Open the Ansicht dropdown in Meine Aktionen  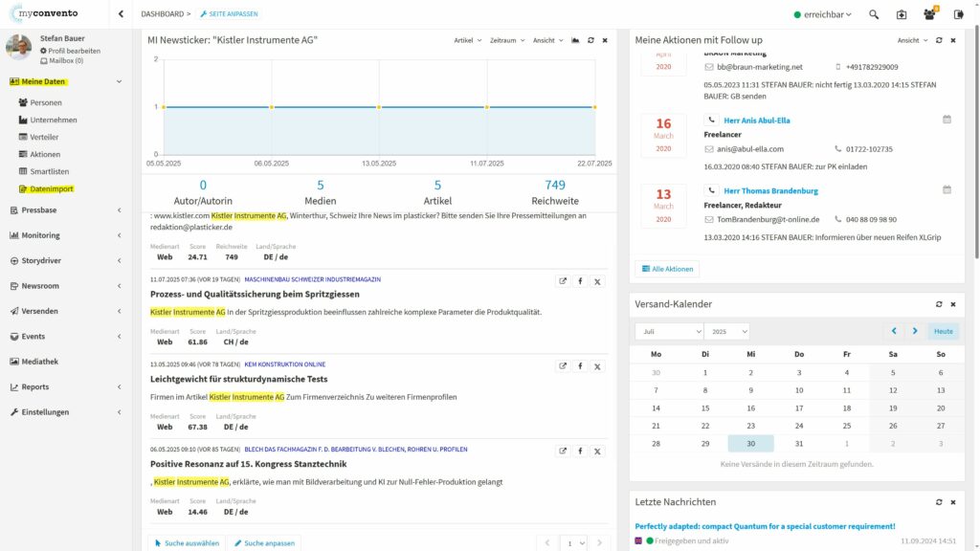click(912, 40)
